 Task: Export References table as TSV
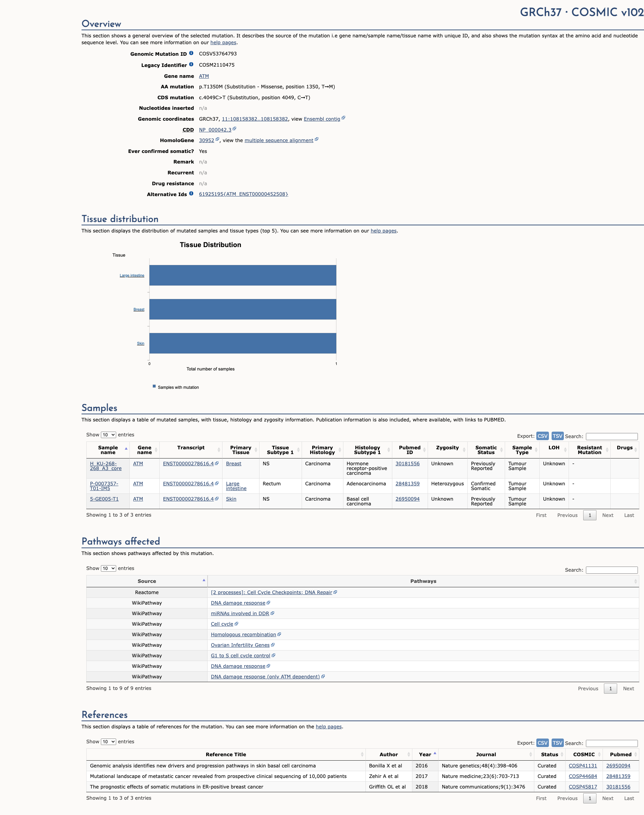tap(557, 743)
